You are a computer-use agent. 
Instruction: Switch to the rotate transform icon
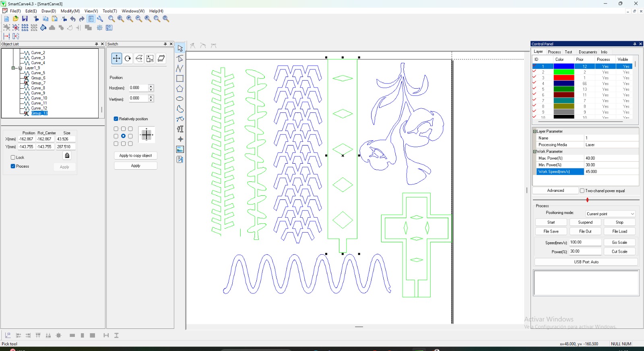tap(128, 58)
